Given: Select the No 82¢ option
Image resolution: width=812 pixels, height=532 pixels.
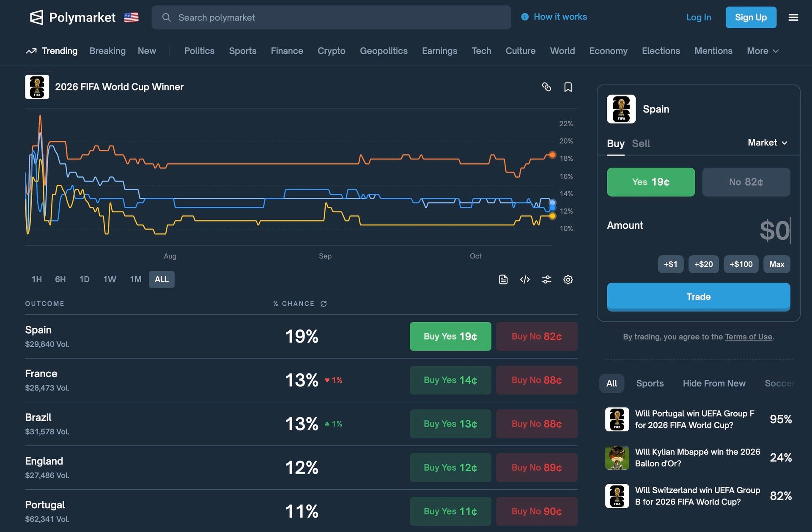Looking at the screenshot, I should tap(746, 182).
